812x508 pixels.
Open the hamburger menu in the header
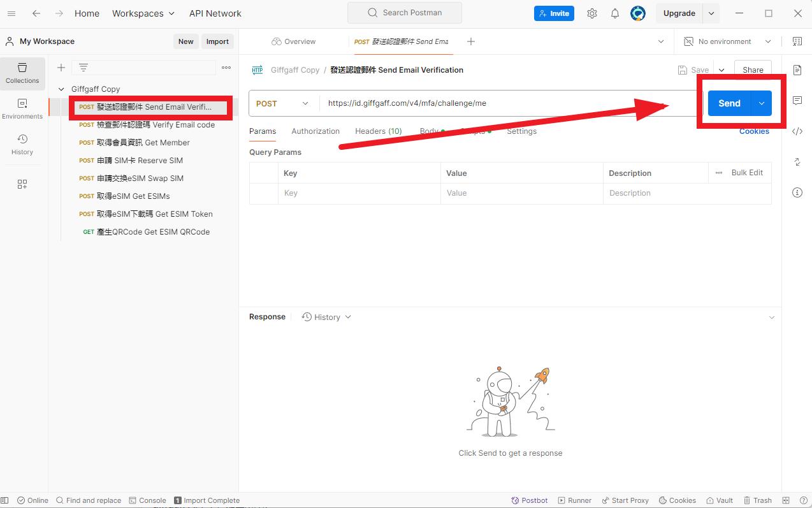pos(11,13)
